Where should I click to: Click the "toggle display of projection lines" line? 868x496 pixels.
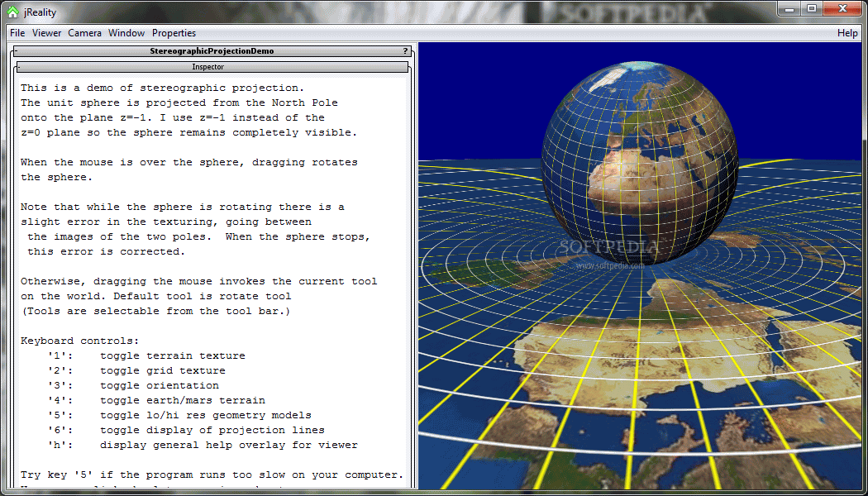click(x=212, y=430)
